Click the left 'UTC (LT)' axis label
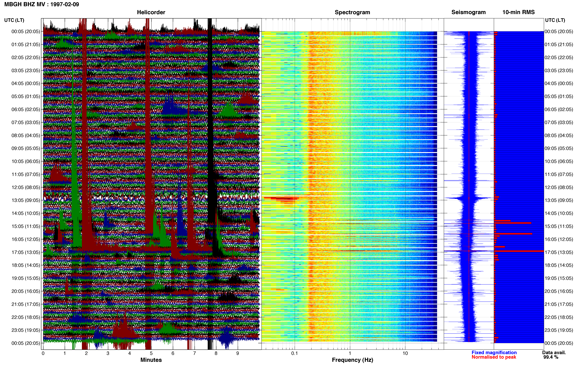The image size is (588, 368). [14, 20]
